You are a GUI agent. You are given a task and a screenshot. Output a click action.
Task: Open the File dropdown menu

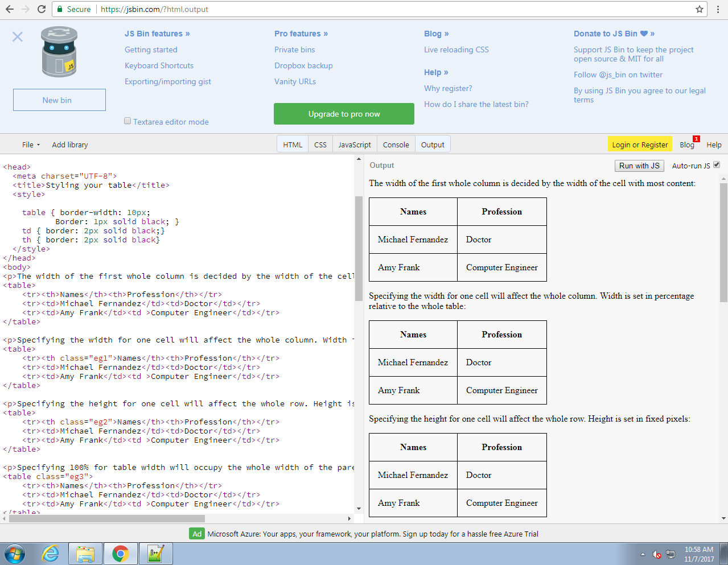[x=31, y=145]
